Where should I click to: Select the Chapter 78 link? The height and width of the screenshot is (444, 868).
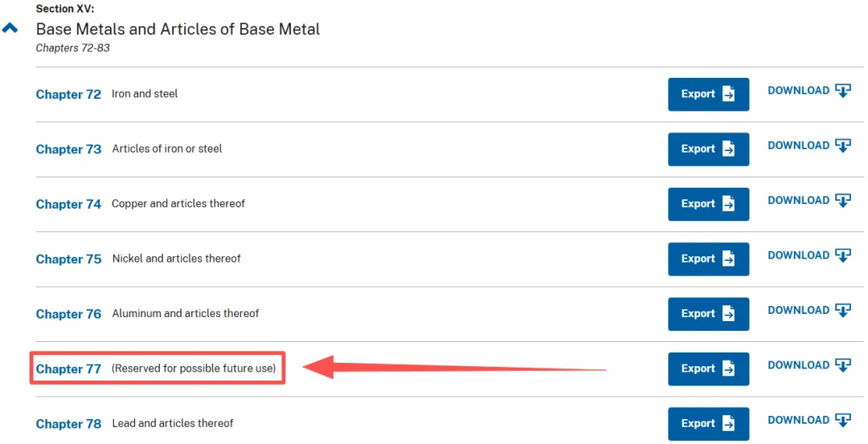click(68, 424)
